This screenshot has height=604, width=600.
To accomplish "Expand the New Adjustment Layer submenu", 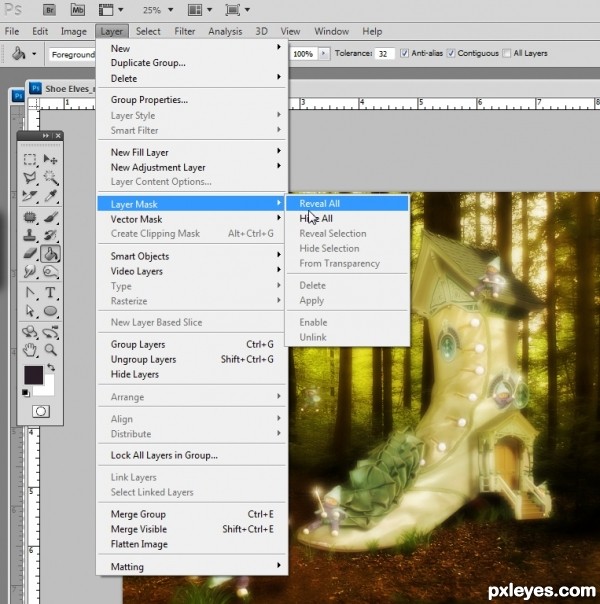I will pyautogui.click(x=192, y=167).
